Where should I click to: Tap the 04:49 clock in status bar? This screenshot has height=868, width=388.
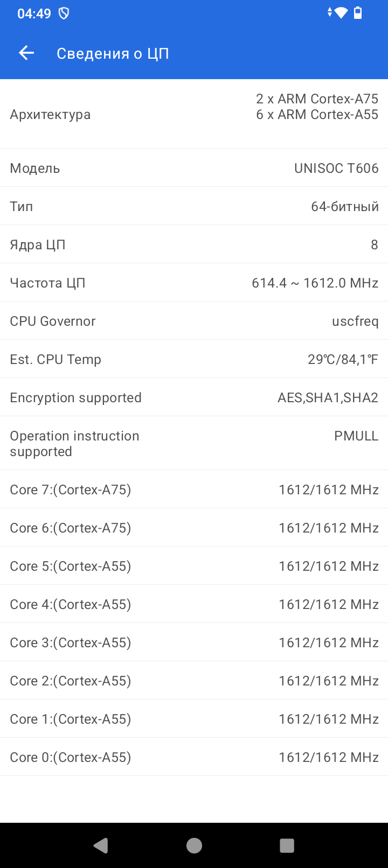coord(34,14)
